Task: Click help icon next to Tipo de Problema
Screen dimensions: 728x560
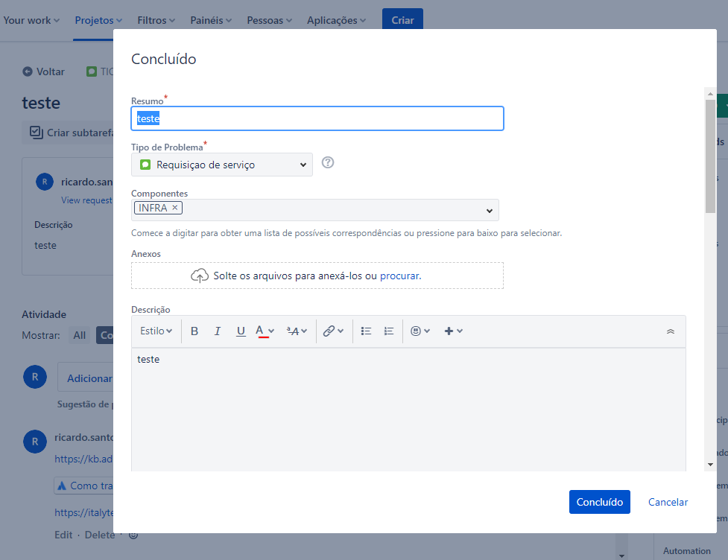Action: click(328, 162)
